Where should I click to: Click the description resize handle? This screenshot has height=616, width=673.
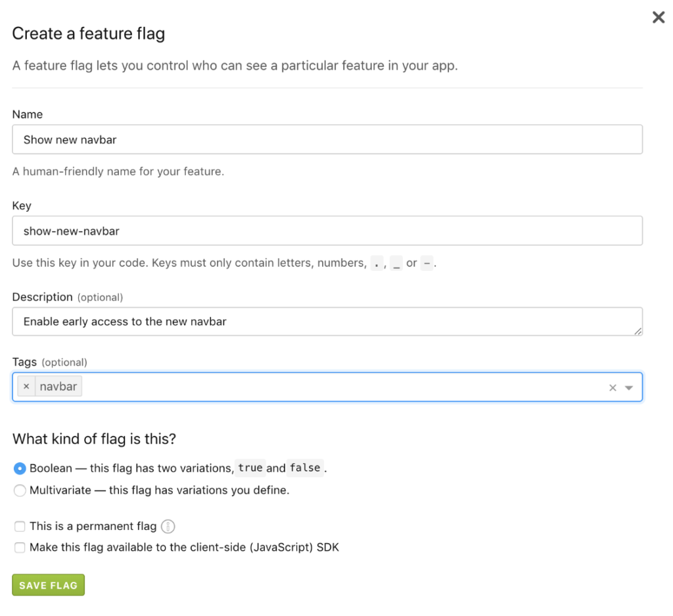639,333
